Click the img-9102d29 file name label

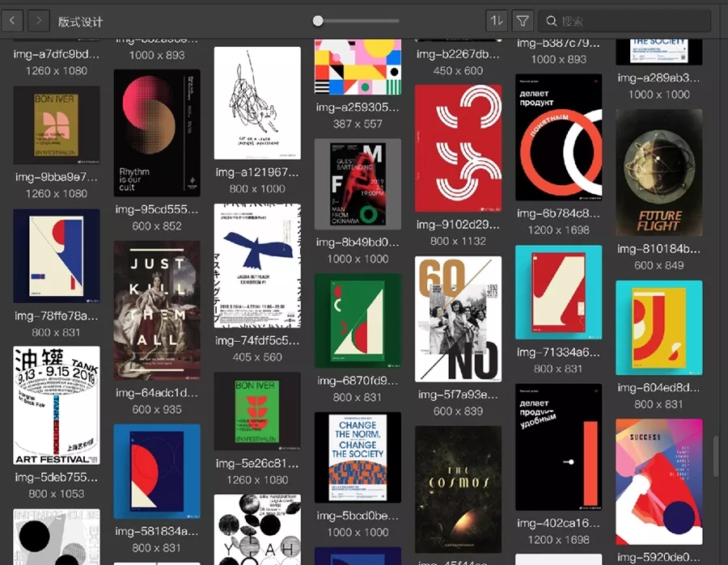coord(458,224)
